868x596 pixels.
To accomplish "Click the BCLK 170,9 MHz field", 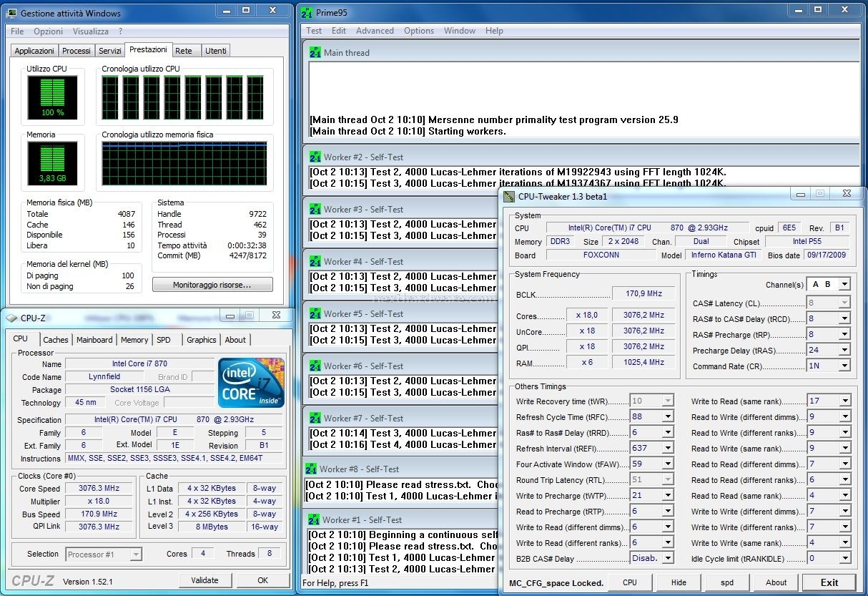I will (643, 293).
